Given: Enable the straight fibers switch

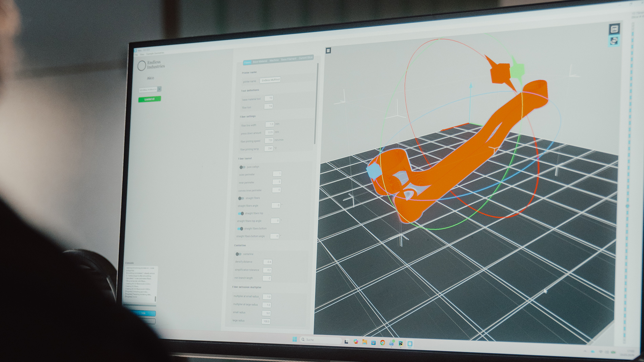Looking at the screenshot, I should 241,198.
